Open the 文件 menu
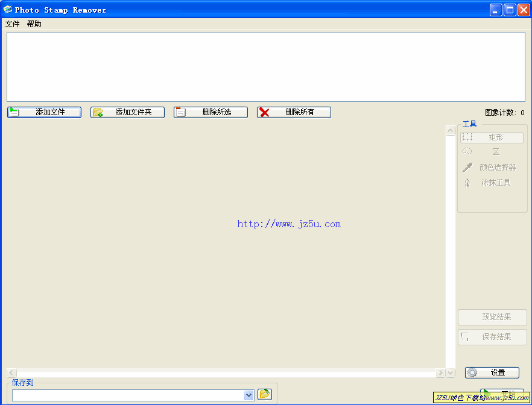 click(12, 24)
